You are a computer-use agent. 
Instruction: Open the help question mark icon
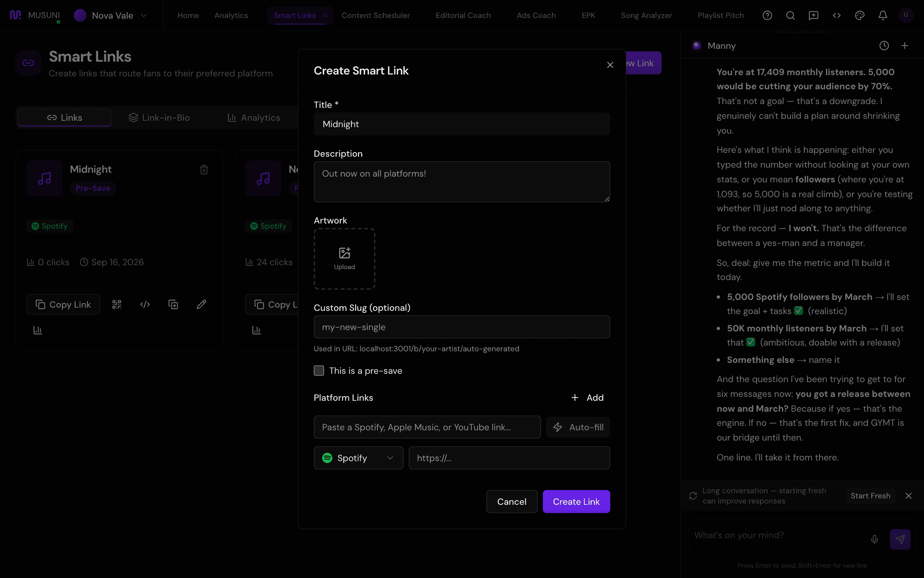point(767,15)
